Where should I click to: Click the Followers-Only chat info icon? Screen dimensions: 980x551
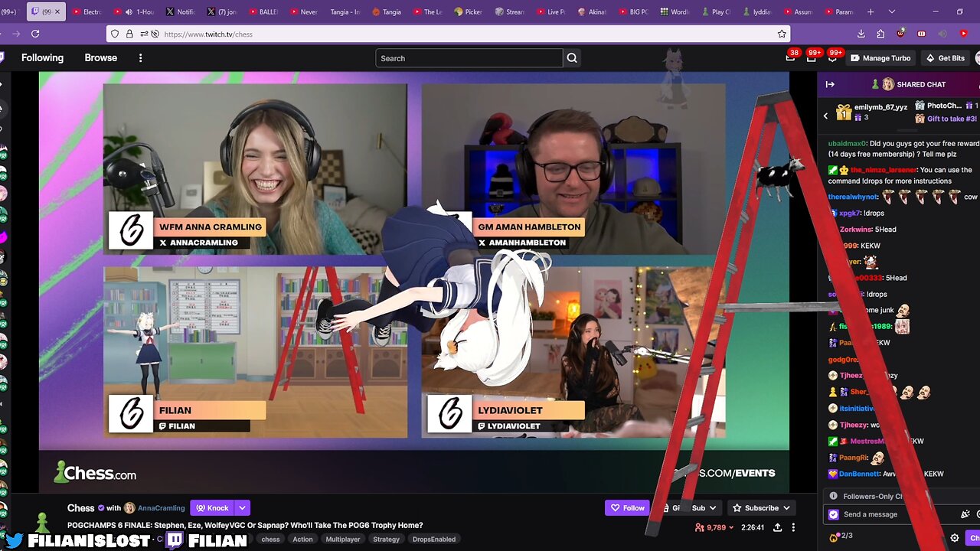tap(834, 496)
